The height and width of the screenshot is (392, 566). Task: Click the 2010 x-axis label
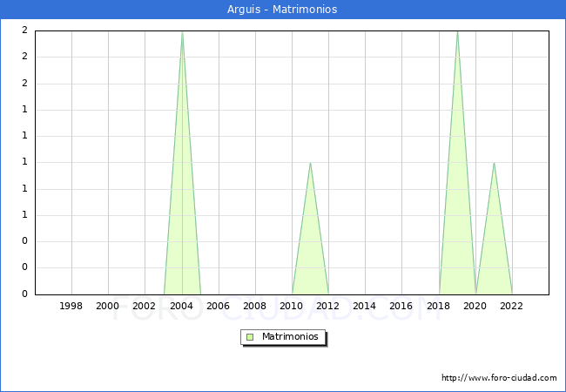coord(292,306)
